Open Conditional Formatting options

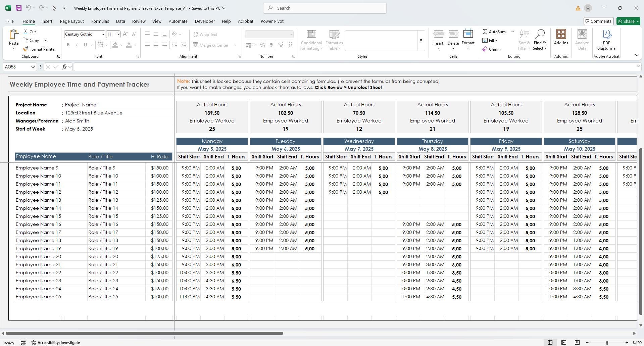pyautogui.click(x=311, y=40)
